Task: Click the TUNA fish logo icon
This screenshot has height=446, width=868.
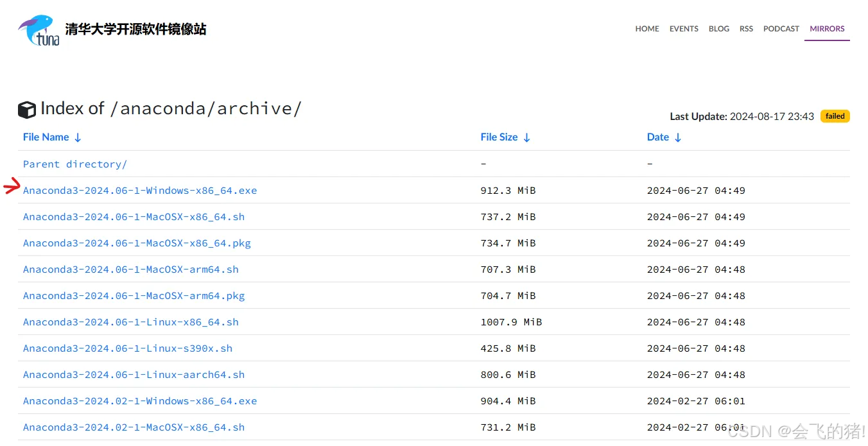Action: pyautogui.click(x=39, y=30)
